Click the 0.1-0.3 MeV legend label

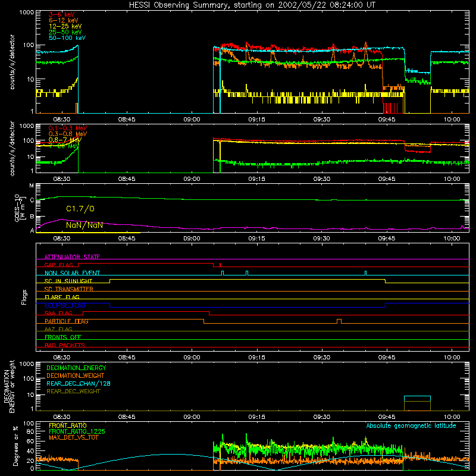point(68,128)
